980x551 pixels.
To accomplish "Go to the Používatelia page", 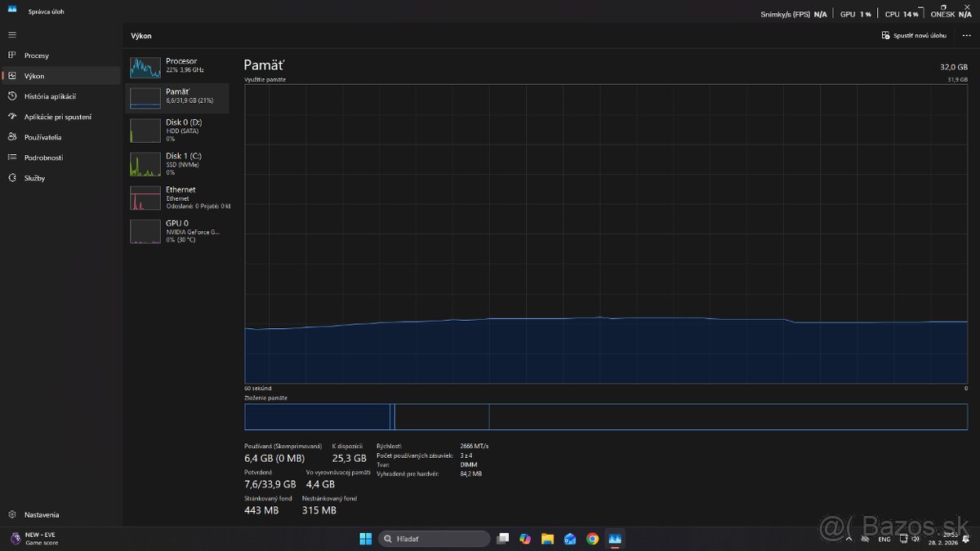I will pyautogui.click(x=42, y=137).
